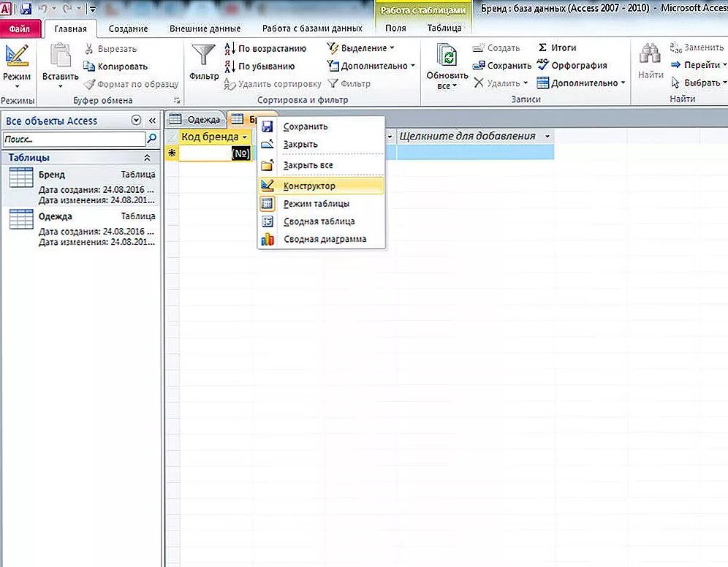Collapse the Таблицы group chevron
Viewport: 728px width, 567px height.
147,158
